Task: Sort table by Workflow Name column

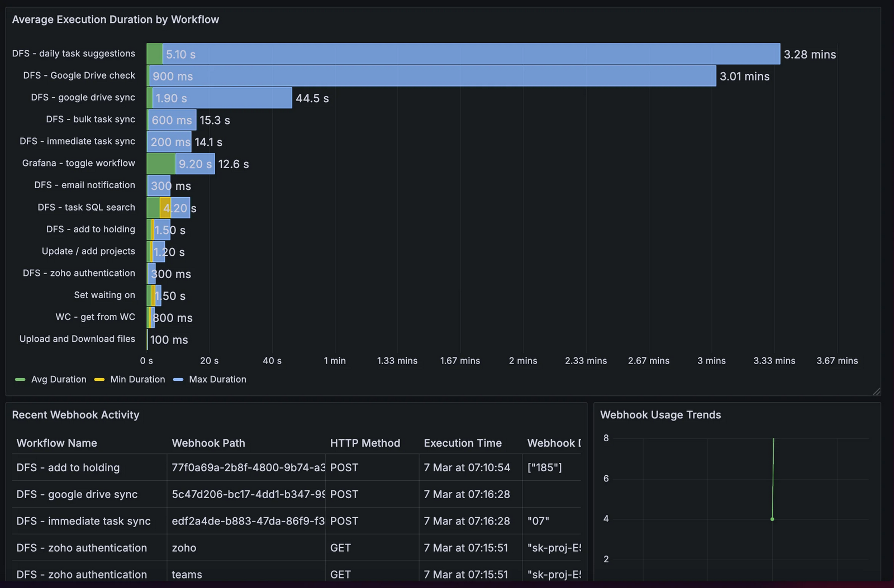Action: pos(56,443)
